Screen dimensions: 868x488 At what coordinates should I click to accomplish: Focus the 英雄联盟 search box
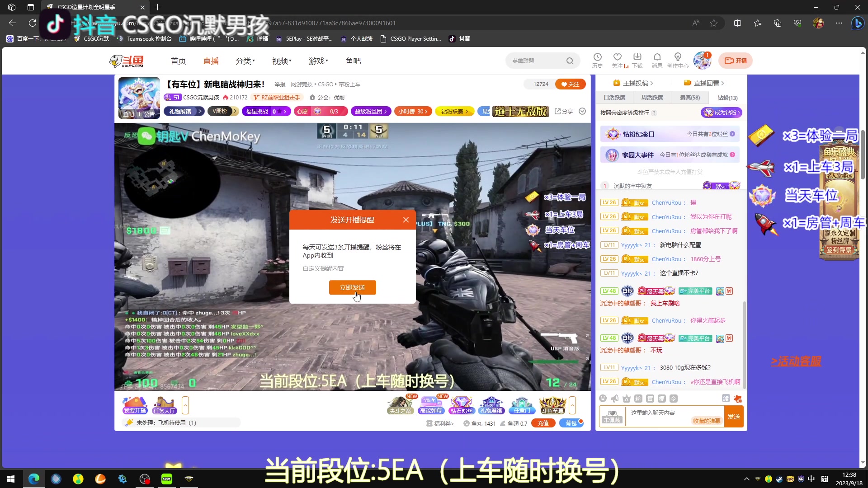coord(537,61)
